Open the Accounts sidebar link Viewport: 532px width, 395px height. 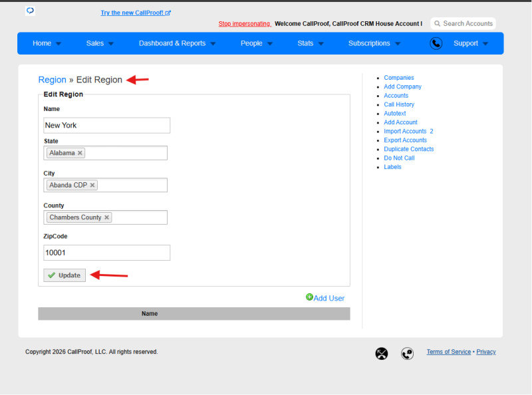click(396, 96)
